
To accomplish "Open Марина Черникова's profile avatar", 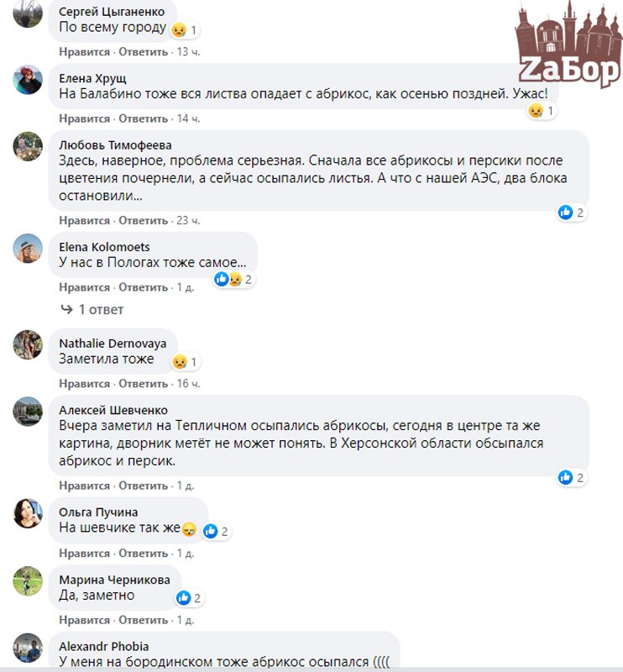I will click(28, 581).
